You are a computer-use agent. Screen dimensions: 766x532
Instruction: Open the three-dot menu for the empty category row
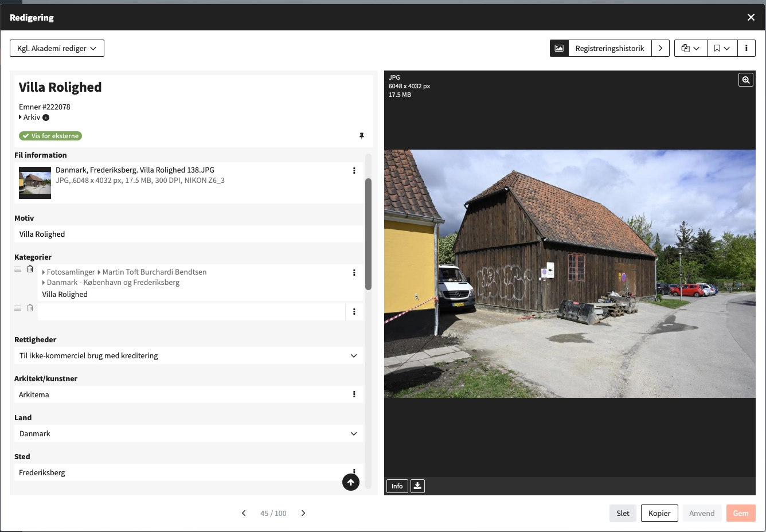tap(354, 311)
